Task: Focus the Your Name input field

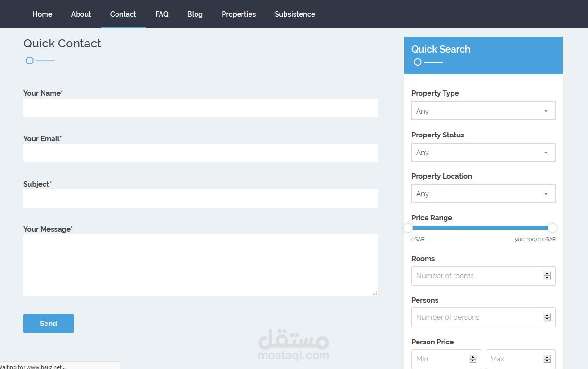Action: tap(201, 108)
